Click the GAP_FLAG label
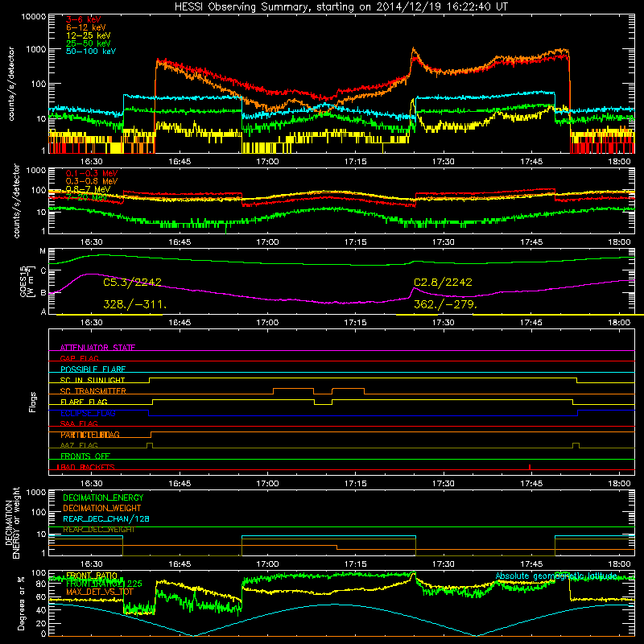The height and width of the screenshot is (644, 644). 79,358
